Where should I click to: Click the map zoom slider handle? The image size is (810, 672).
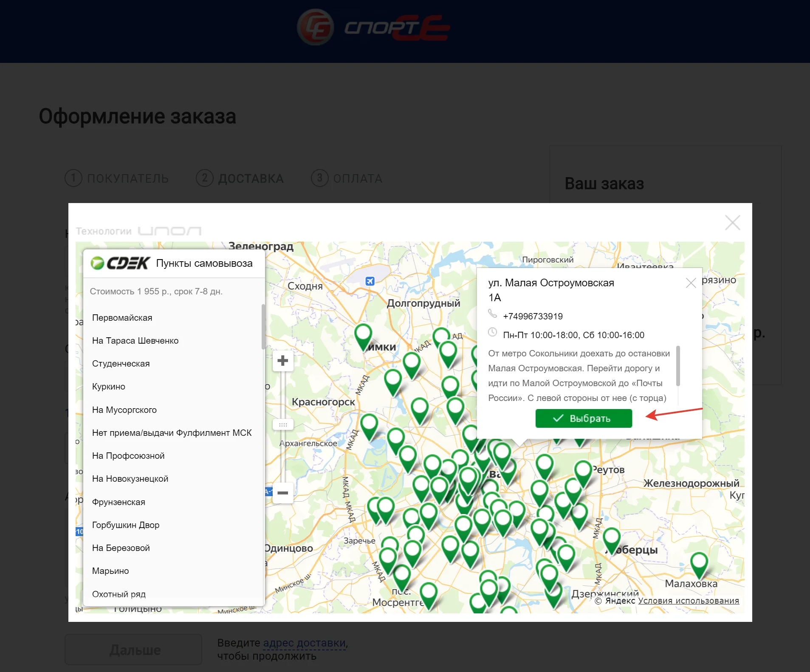tap(283, 425)
